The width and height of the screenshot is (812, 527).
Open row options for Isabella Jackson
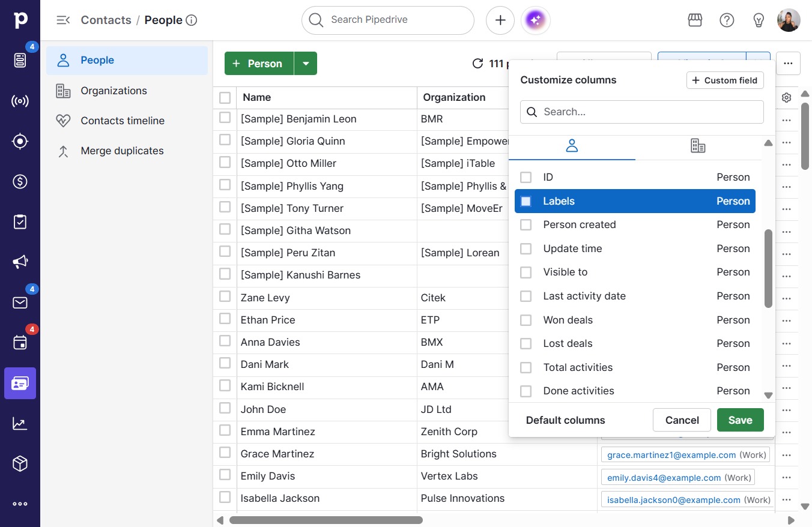coord(787,499)
